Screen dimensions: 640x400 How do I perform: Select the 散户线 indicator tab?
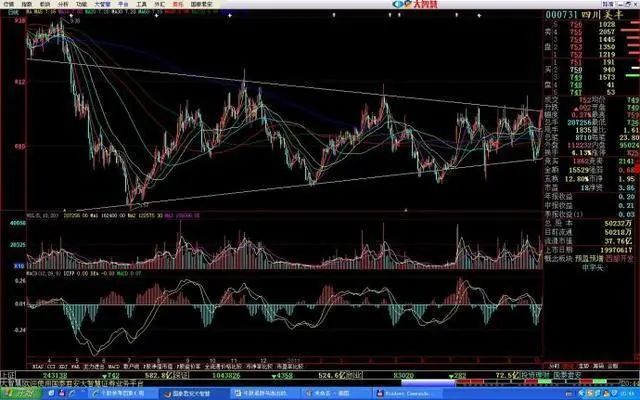pos(131,367)
